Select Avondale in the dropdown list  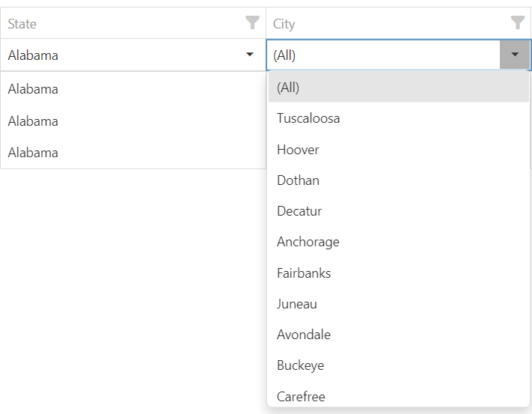[399, 335]
